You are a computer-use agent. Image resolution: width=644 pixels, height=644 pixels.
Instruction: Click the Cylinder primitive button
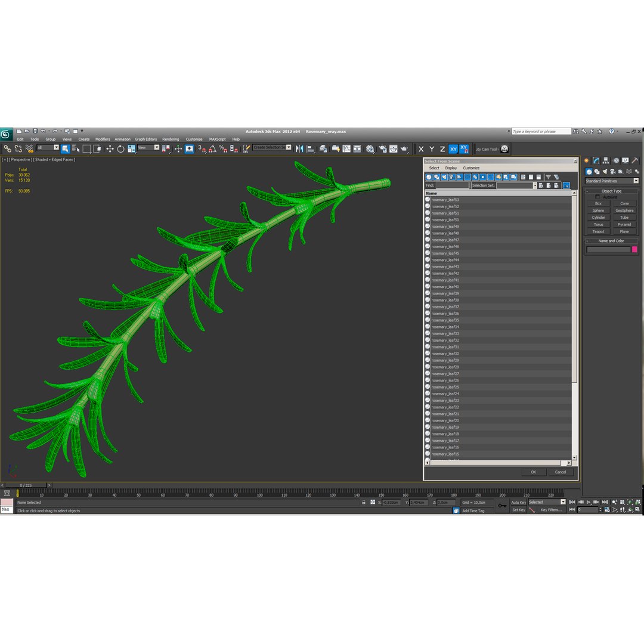pyautogui.click(x=598, y=218)
